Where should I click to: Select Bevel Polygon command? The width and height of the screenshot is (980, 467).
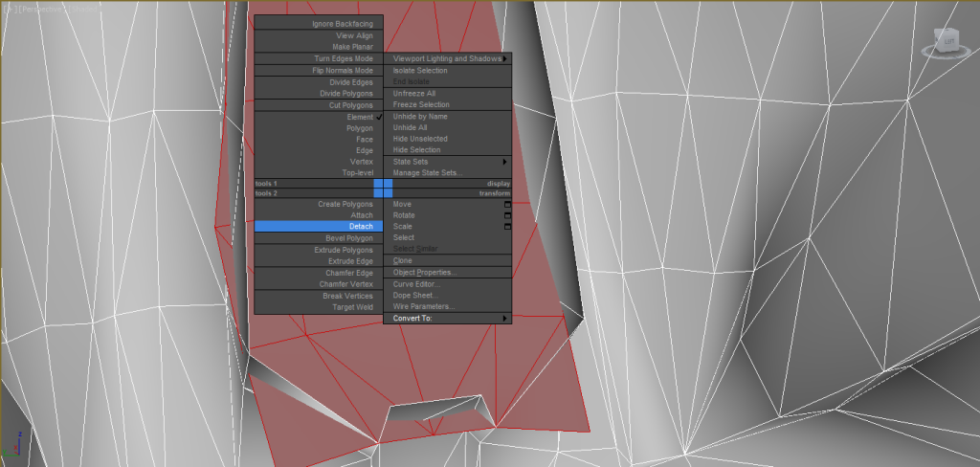(319, 238)
